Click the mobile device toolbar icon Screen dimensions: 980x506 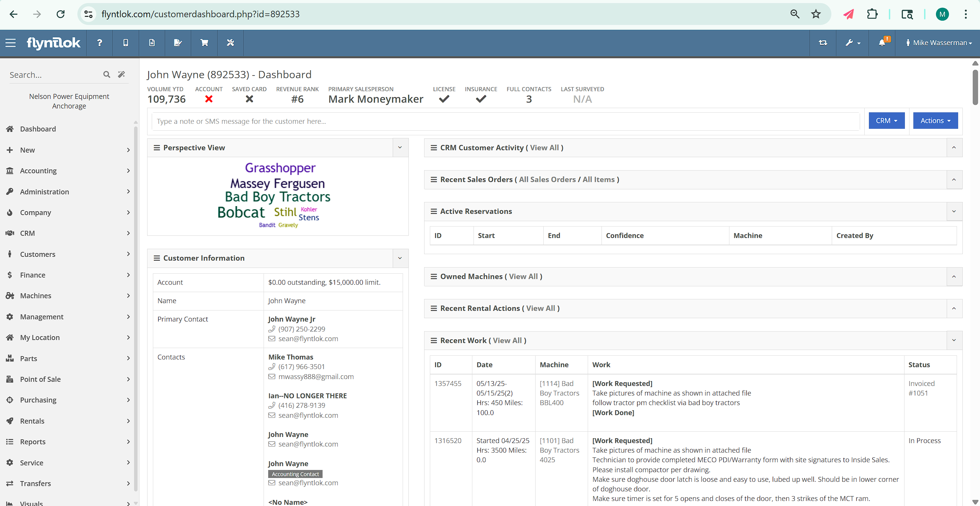[x=126, y=43]
